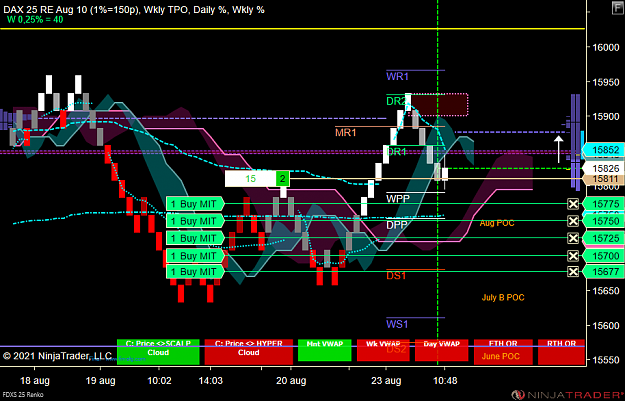Click the DPP pivot label

point(397,225)
